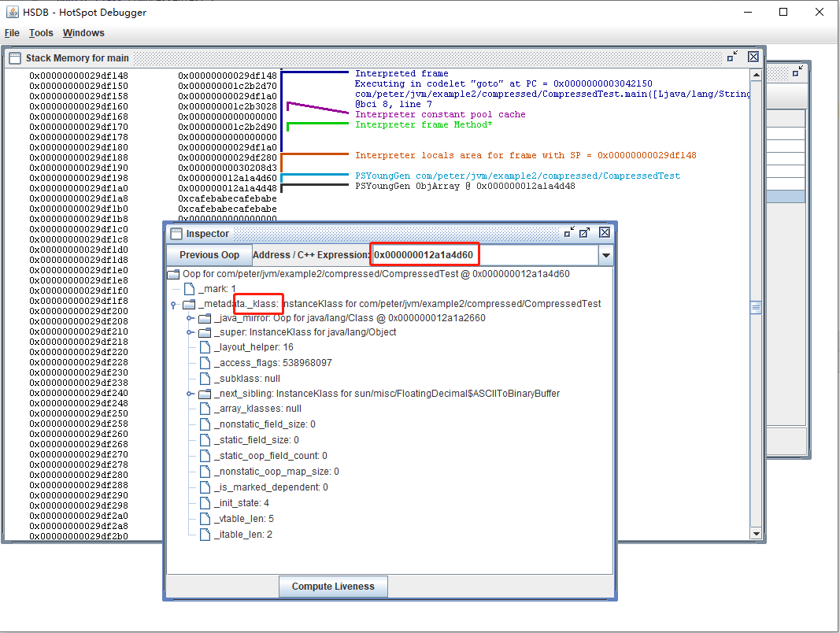Click the minimize icon on the Inspector frame

[x=569, y=232]
